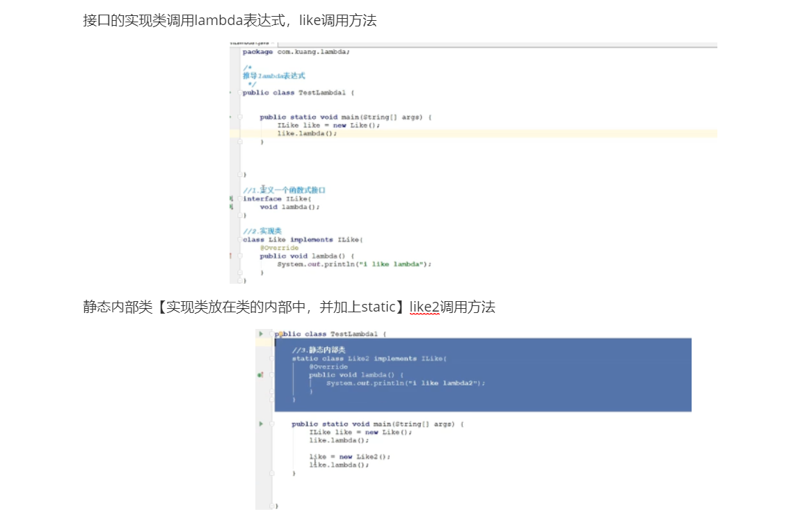Click 'System.out.println("i like lambda2");' line
Screen dimensions: 812x523
tap(406, 383)
